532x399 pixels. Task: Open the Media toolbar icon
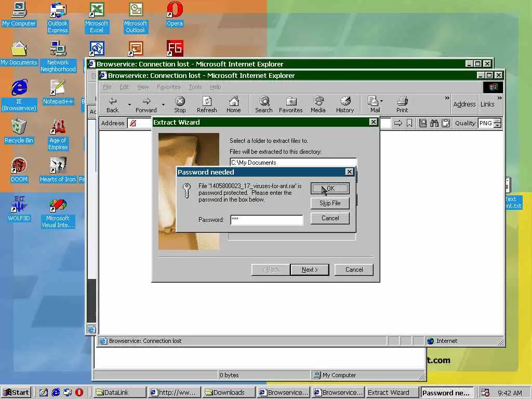318,104
